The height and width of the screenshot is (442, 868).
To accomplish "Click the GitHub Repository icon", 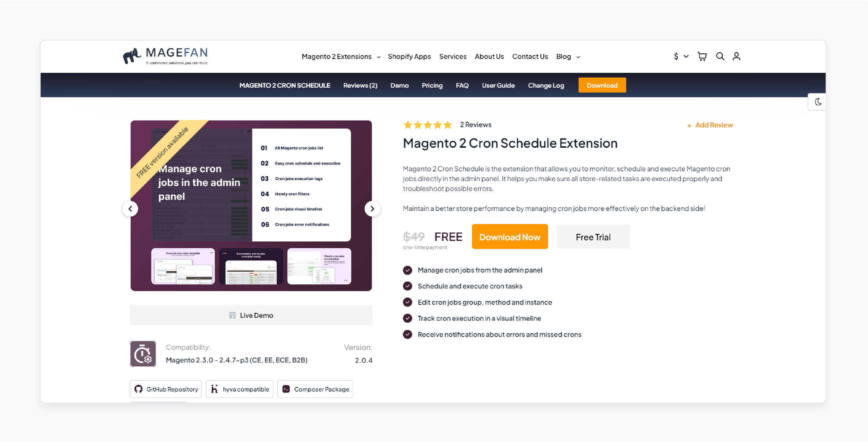I will [139, 389].
